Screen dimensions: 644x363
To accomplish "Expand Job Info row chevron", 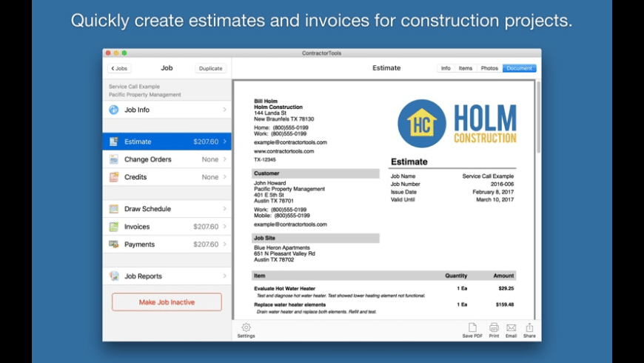I will pyautogui.click(x=225, y=110).
